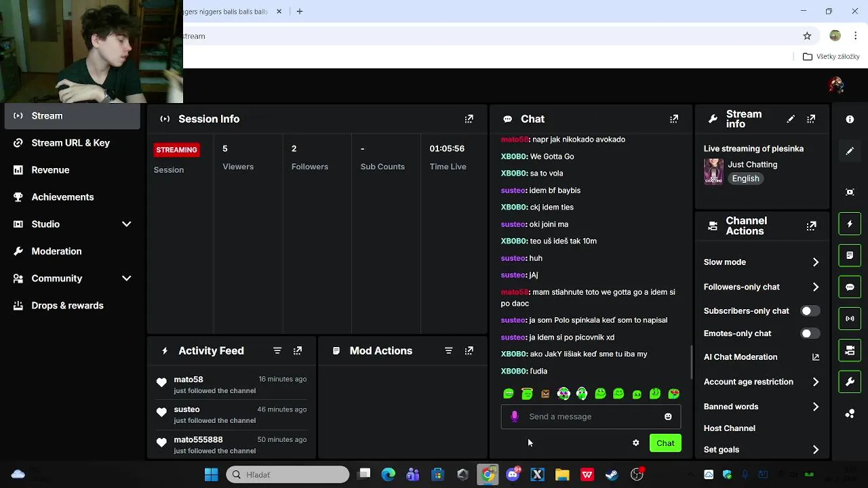Open the Mod Actions filter icon
The image size is (868, 488).
(448, 351)
